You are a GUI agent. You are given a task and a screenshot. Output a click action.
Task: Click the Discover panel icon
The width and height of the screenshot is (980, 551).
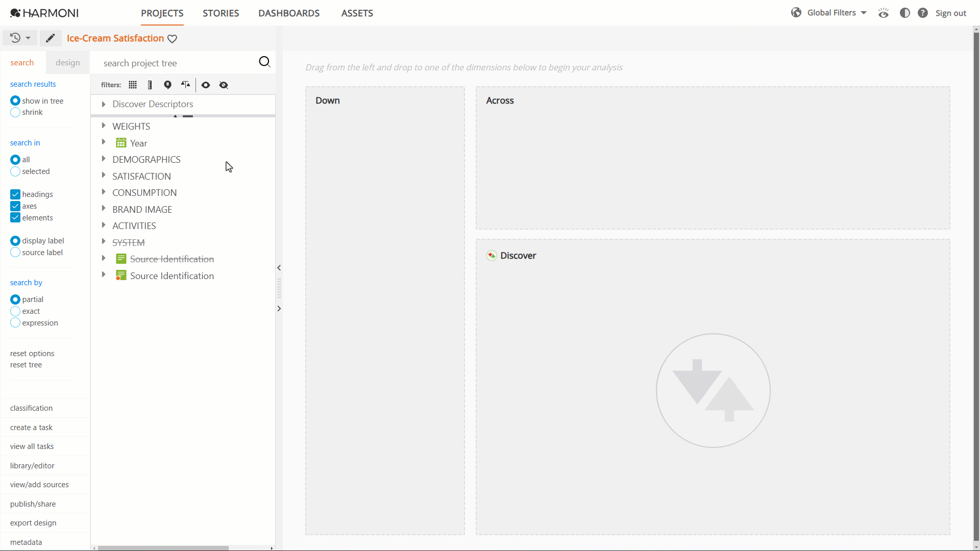492,256
